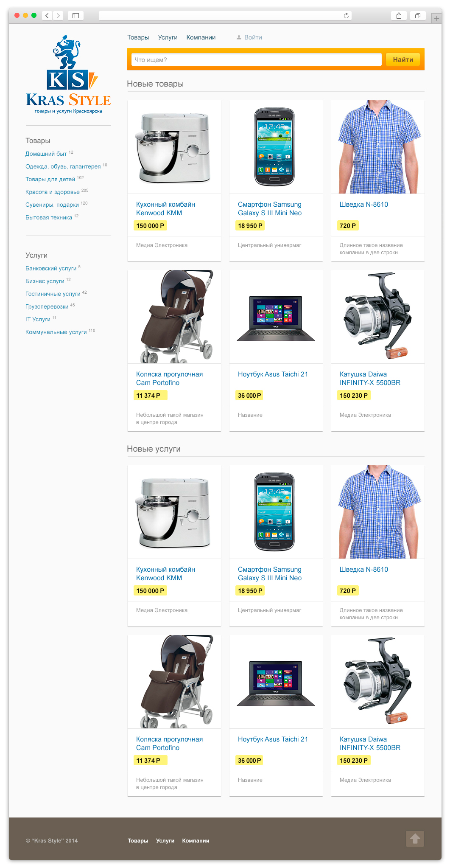This screenshot has width=450, height=868.
Task: Add a new tab with plus icon
Action: coord(436,18)
